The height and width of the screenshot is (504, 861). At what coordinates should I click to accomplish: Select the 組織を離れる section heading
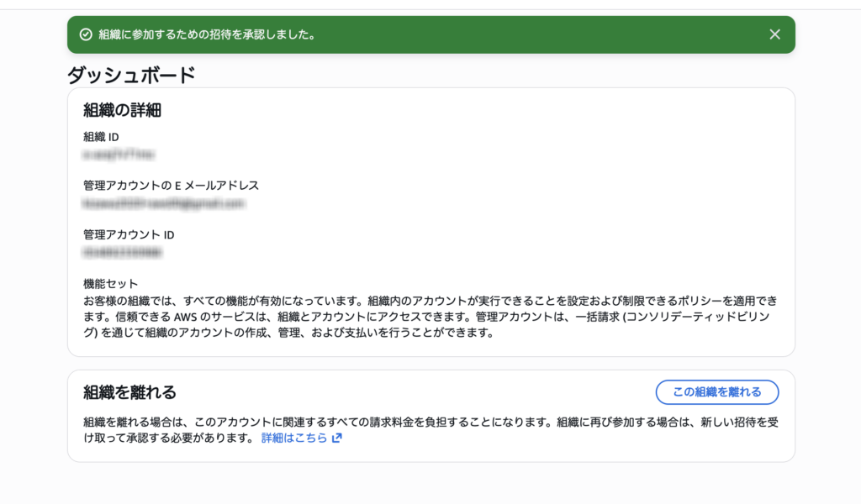tap(129, 392)
